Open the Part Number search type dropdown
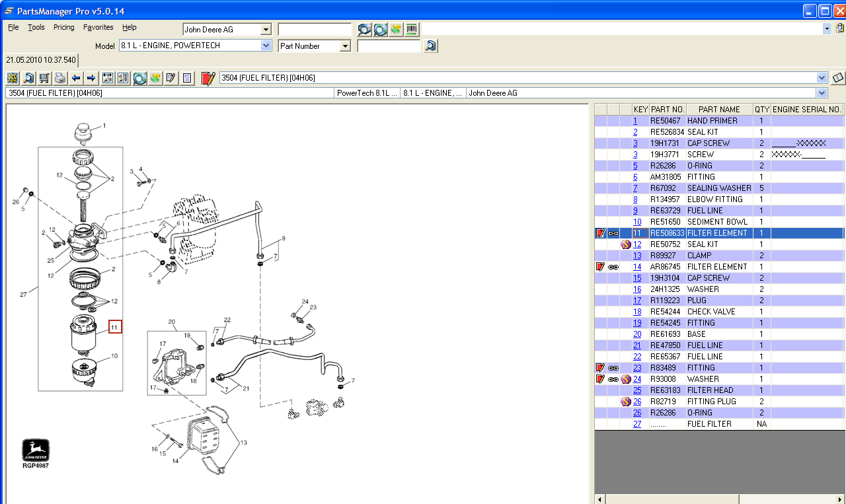The width and height of the screenshot is (846, 504). click(x=345, y=46)
